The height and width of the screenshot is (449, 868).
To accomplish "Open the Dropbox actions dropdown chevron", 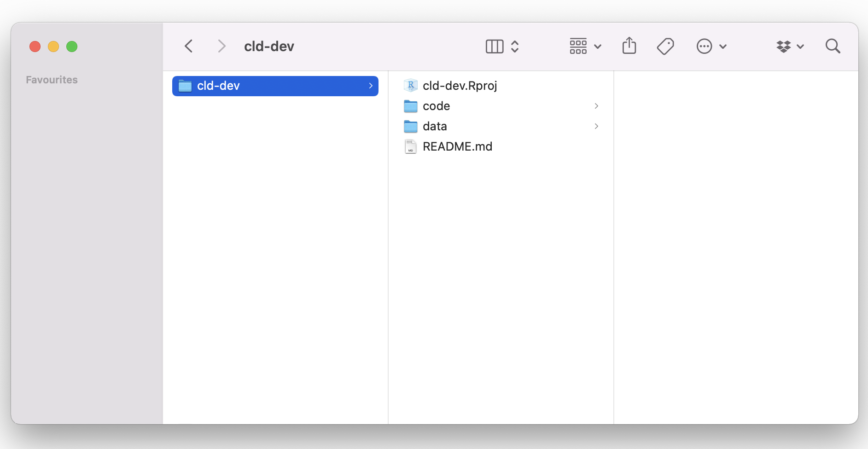I will point(801,46).
